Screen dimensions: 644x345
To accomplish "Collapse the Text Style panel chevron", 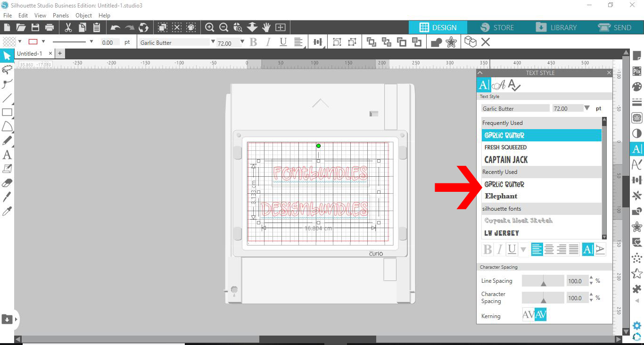I will 480,73.
